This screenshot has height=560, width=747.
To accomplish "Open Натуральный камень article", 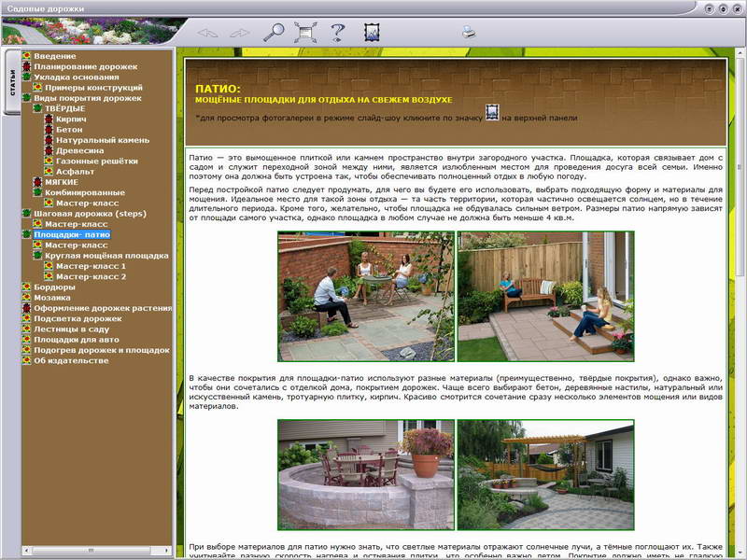I will [103, 140].
